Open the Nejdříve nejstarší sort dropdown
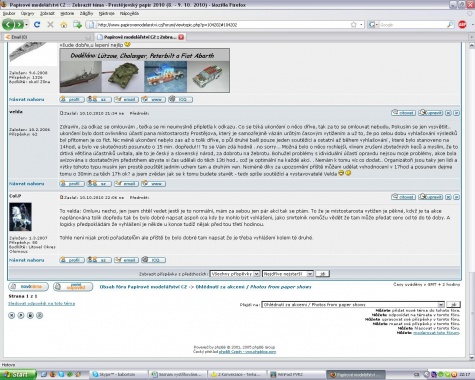Viewport: 475px width, 380px height. [288, 274]
